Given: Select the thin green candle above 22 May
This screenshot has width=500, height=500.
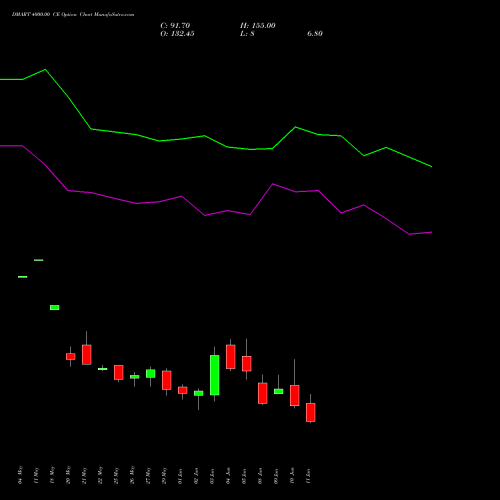Looking at the screenshot, I should [103, 369].
